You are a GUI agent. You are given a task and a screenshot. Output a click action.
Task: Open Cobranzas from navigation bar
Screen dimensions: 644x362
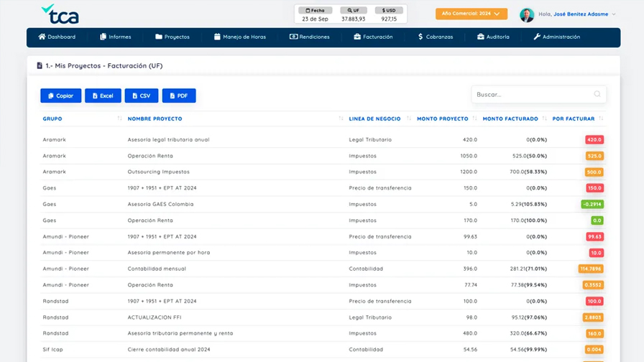click(436, 37)
